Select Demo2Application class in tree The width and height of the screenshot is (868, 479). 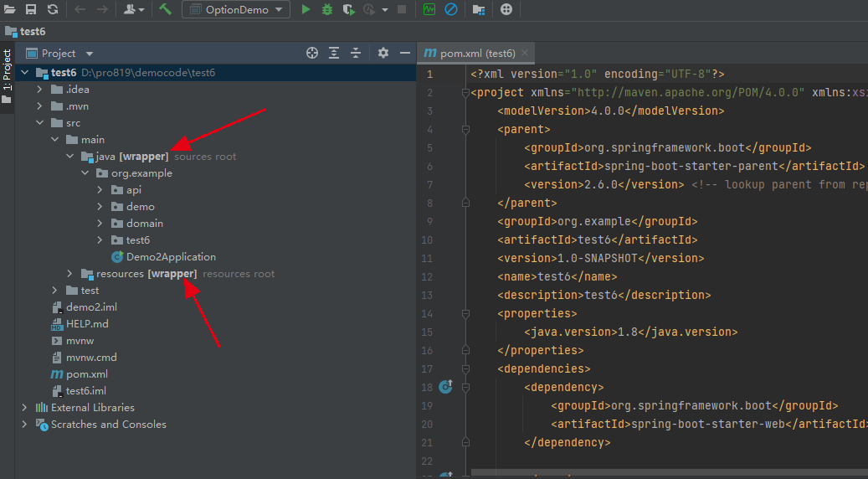(171, 257)
